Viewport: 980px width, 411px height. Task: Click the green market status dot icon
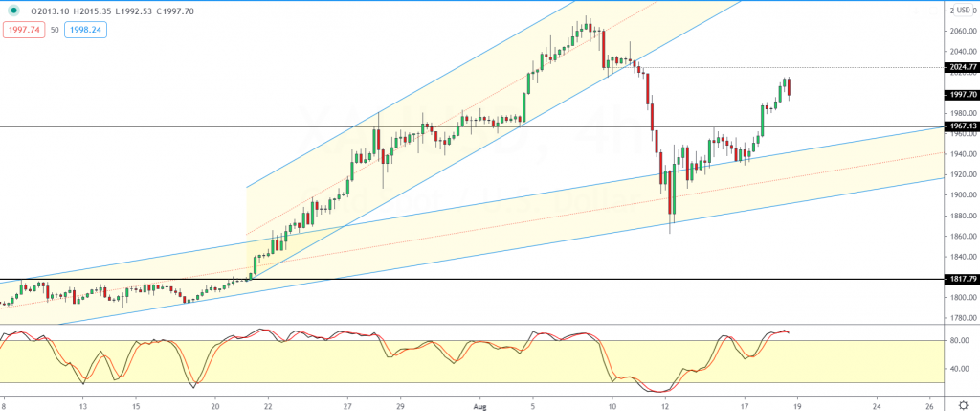[13, 11]
